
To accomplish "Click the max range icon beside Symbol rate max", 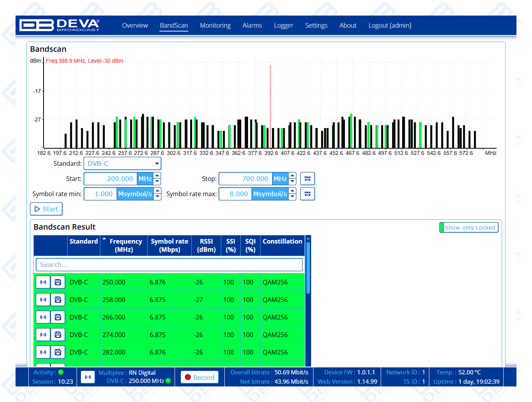I will 307,194.
